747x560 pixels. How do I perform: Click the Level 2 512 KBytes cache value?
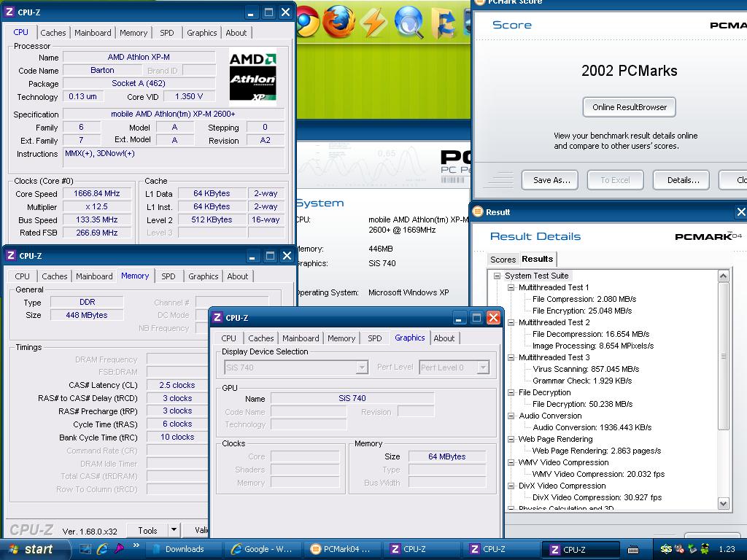coord(212,219)
